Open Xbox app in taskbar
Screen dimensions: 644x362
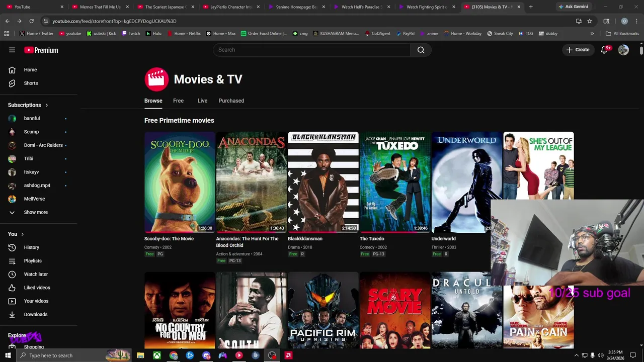pyautogui.click(x=157, y=355)
